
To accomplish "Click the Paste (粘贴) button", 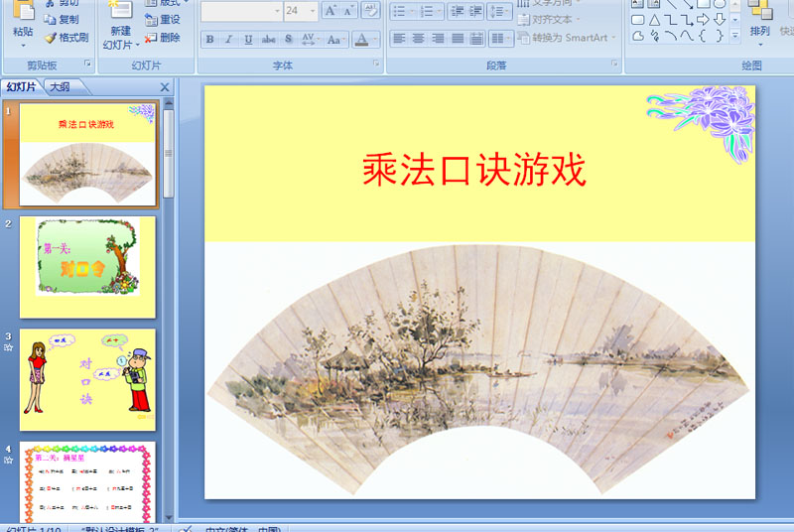I will (x=23, y=25).
